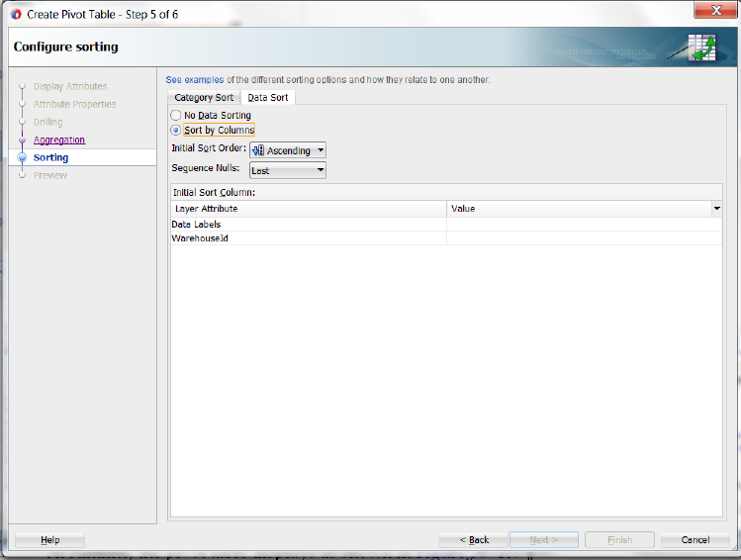Image resolution: width=741 pixels, height=560 pixels.
Task: Select the Sorting step in the wizard list
Action: pos(50,157)
